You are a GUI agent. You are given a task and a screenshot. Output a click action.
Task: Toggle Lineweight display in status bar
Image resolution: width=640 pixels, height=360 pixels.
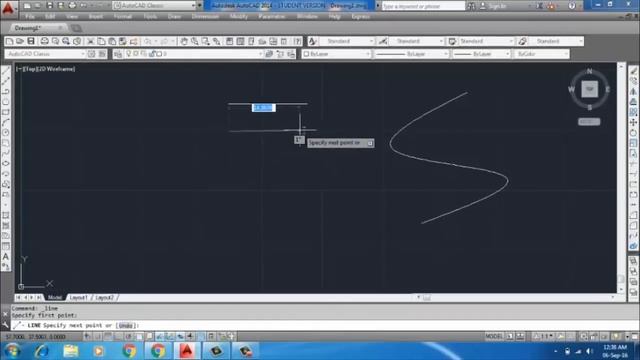point(191,336)
